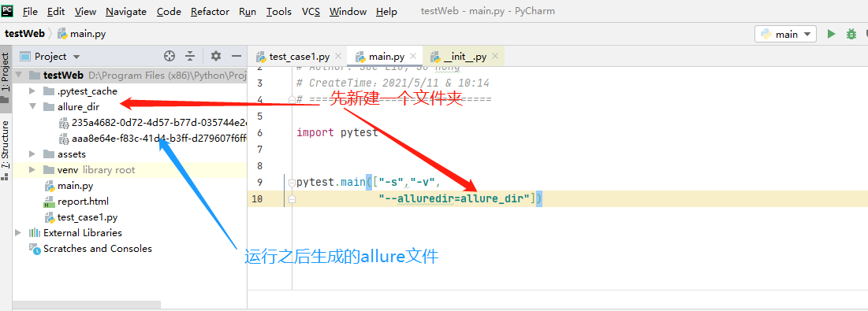Collapse the allure_dir folder

(32, 106)
